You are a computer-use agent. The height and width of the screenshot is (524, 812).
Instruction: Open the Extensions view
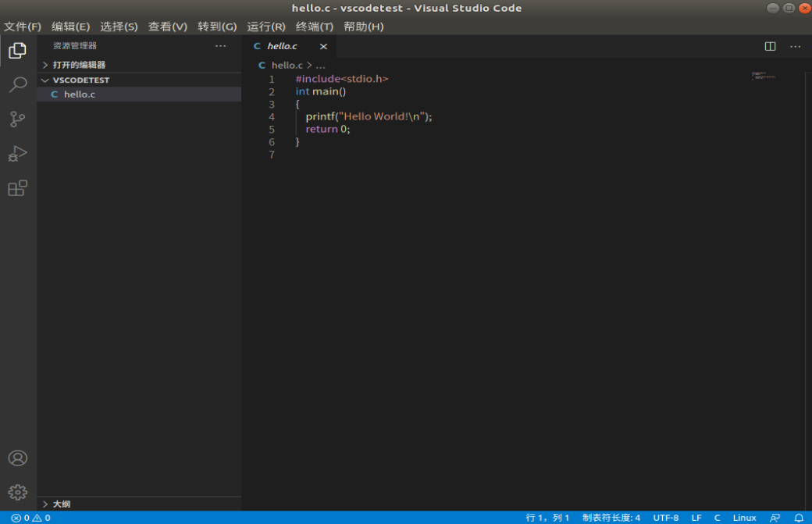point(18,188)
